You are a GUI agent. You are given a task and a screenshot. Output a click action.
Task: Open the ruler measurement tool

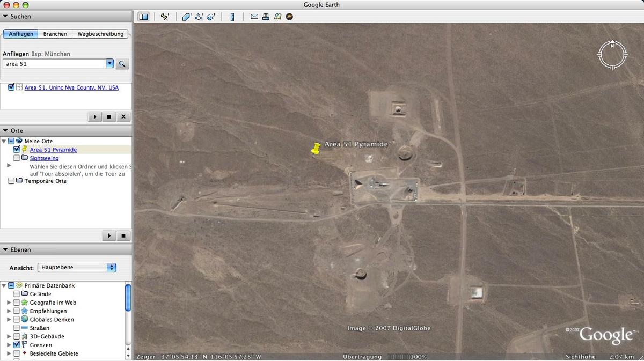232,17
